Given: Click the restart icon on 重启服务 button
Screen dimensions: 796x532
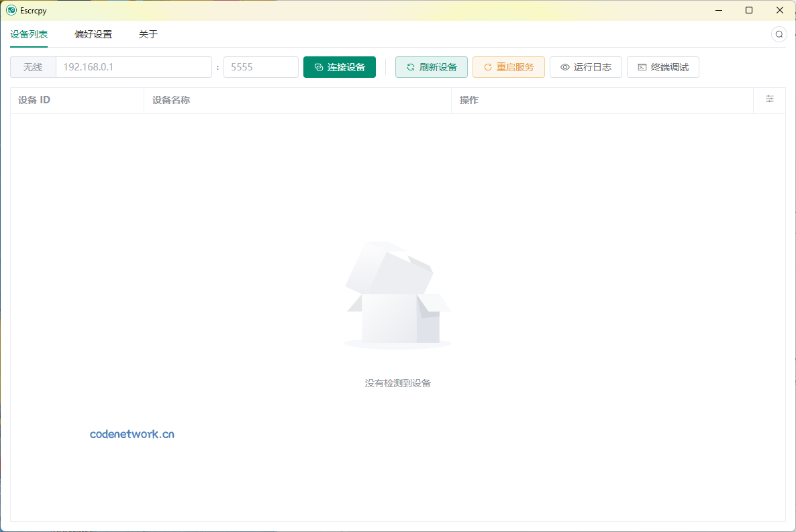Looking at the screenshot, I should click(487, 66).
